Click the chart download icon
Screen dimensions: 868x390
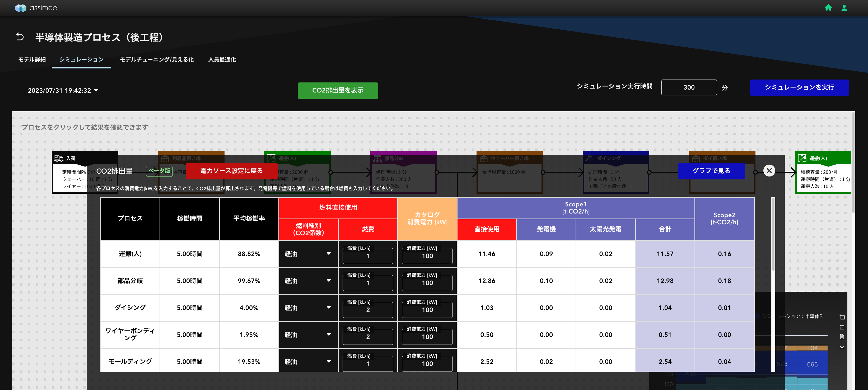click(842, 347)
